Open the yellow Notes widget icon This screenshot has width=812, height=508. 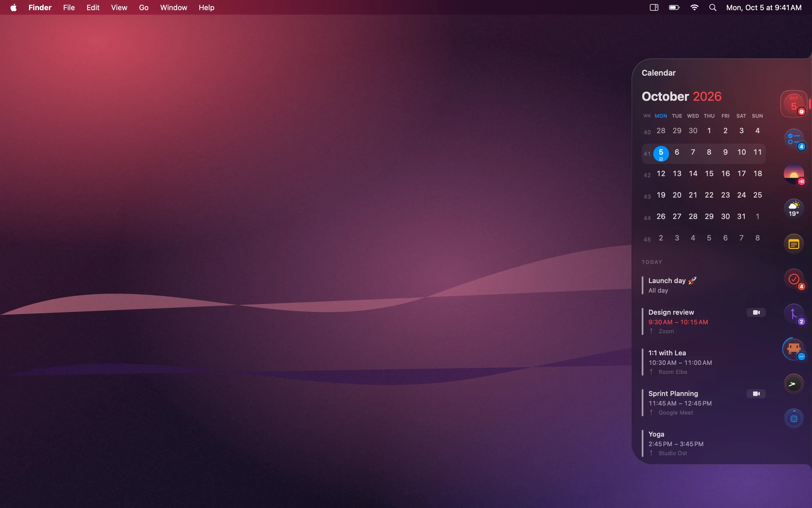click(794, 244)
